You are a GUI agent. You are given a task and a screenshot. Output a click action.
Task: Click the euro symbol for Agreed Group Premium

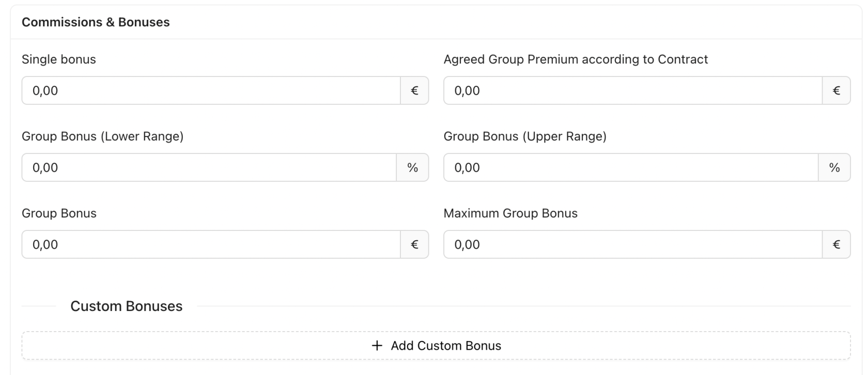click(836, 90)
